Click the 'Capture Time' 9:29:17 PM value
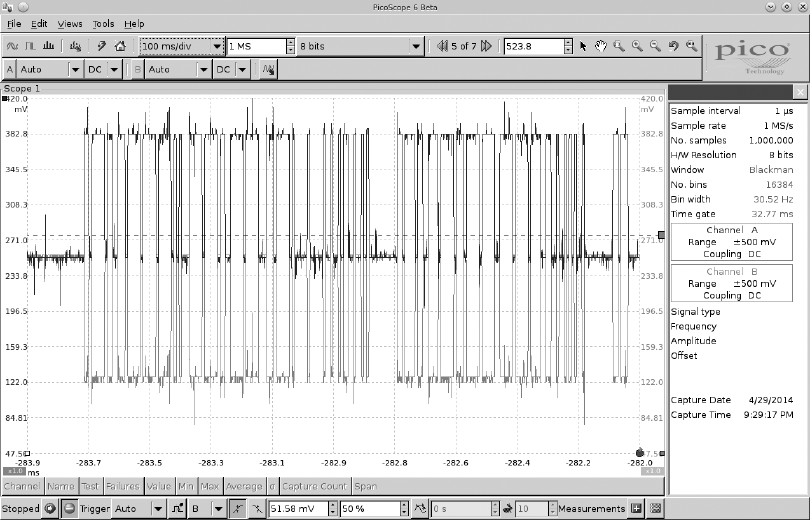The width and height of the screenshot is (810, 520). point(769,415)
